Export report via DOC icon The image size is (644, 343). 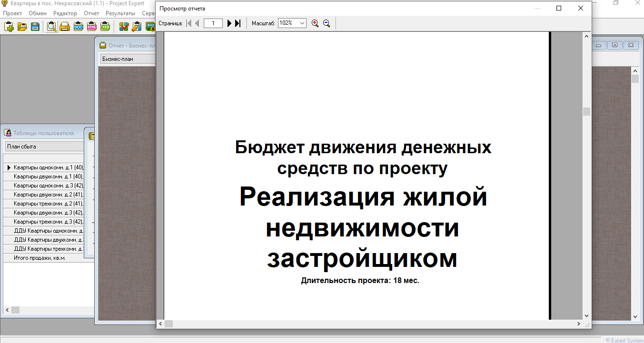click(79, 27)
